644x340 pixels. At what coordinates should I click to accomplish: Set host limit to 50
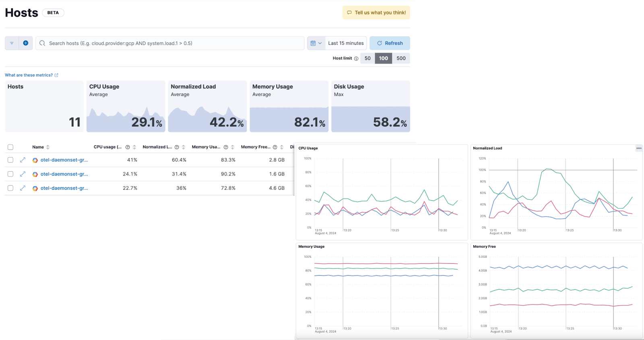[367, 58]
